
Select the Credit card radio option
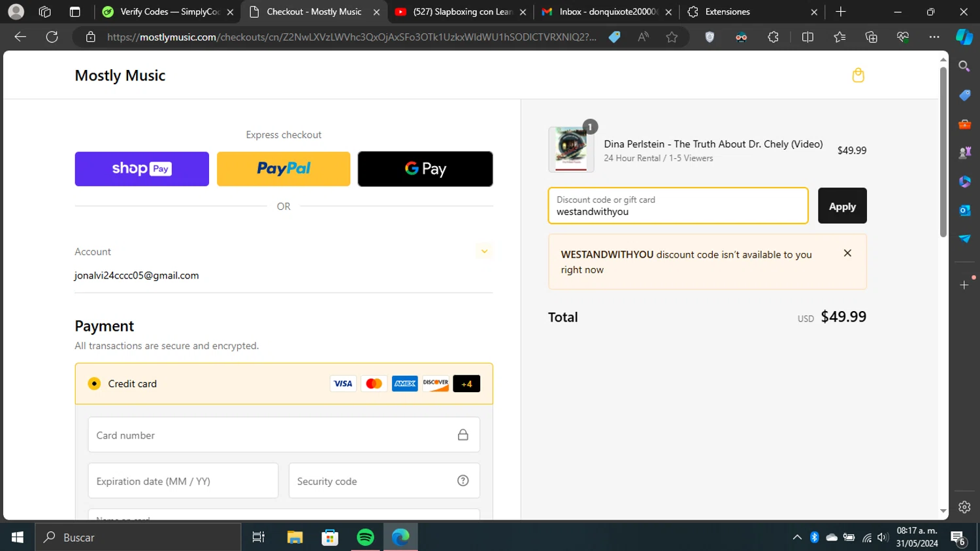tap(95, 384)
